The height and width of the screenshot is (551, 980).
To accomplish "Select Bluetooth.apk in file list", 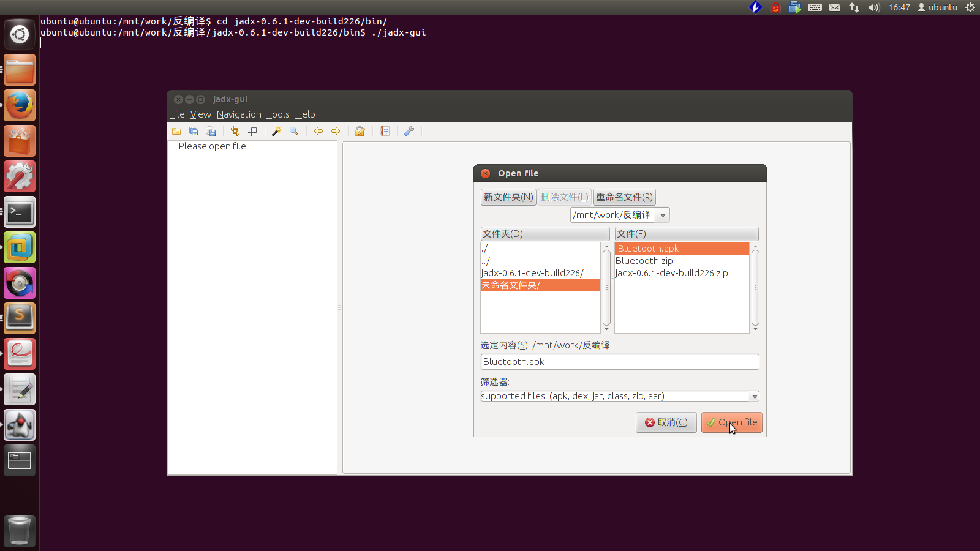I will tap(682, 249).
